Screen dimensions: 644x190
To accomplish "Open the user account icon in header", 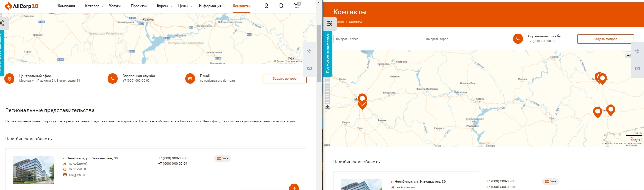I will pos(266,6).
